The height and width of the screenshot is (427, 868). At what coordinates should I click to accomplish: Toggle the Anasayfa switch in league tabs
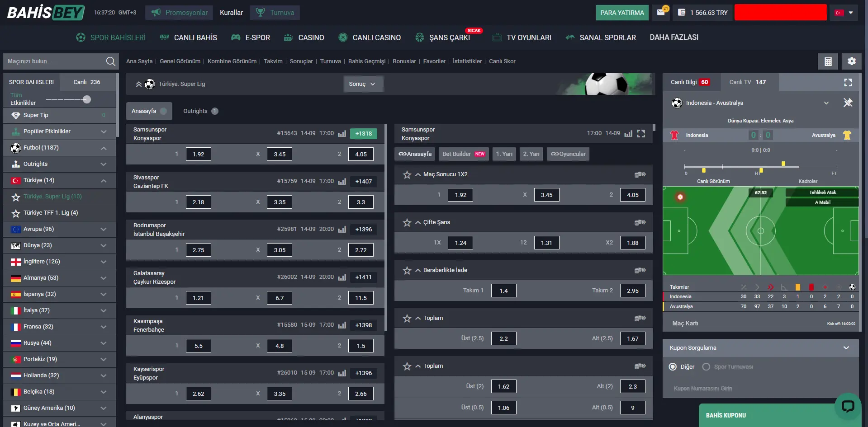coord(163,111)
